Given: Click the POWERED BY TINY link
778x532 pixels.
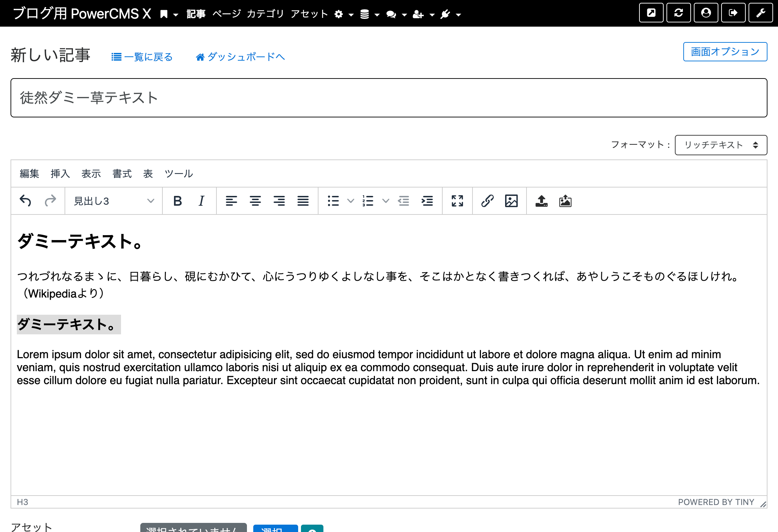Looking at the screenshot, I should pyautogui.click(x=716, y=502).
